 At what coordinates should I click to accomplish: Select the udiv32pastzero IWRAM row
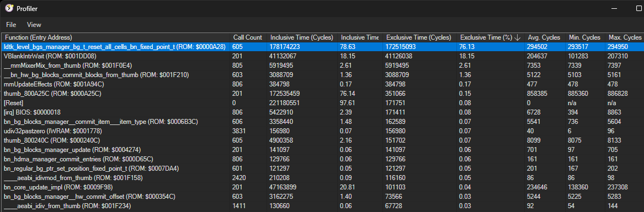322,131
